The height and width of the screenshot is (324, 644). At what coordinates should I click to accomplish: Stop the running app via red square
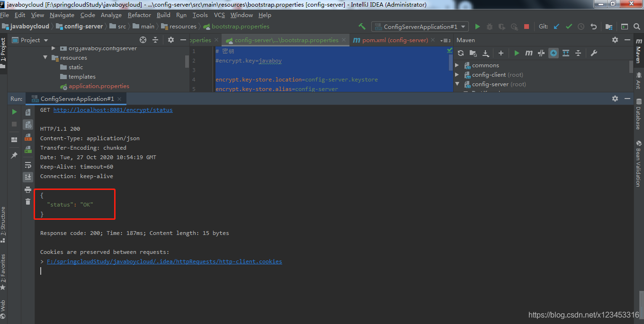click(527, 27)
